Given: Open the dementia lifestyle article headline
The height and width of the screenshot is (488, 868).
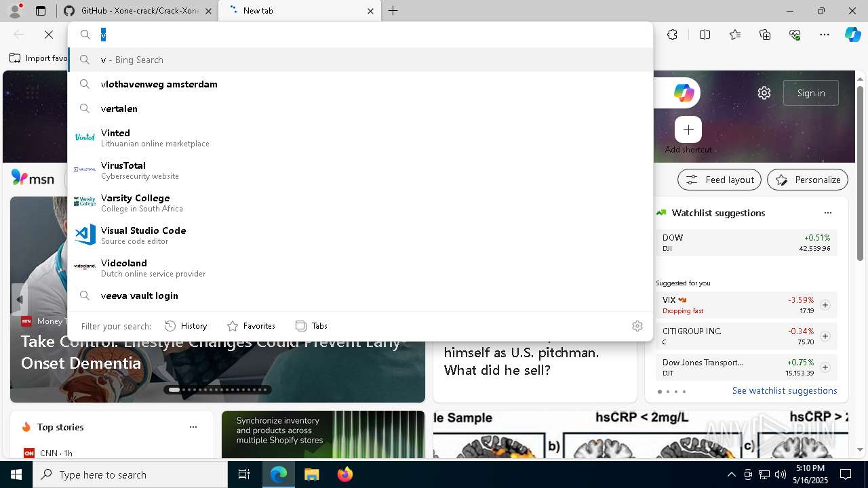Looking at the screenshot, I should click(x=210, y=352).
